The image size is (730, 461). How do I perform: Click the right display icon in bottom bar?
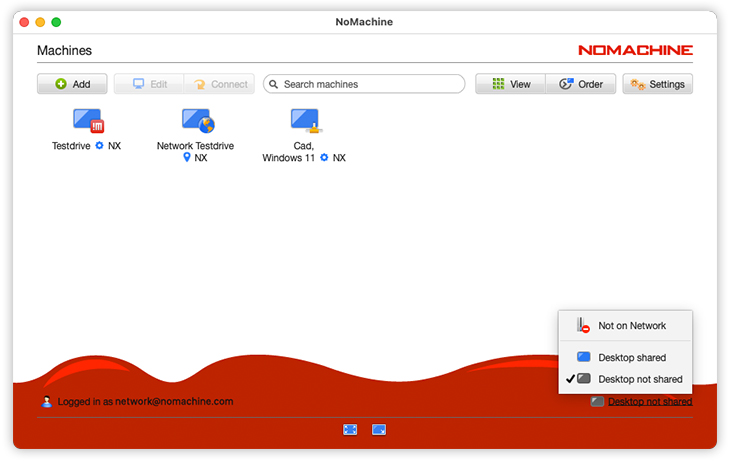[x=379, y=429]
